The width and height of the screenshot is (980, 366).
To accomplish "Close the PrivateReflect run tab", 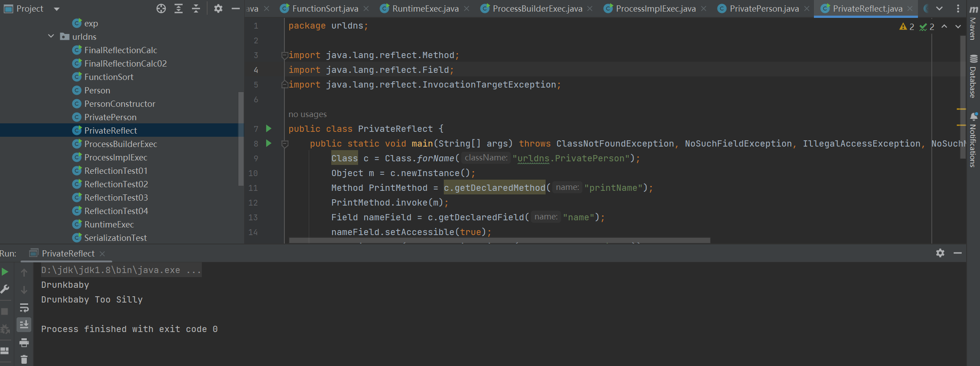I will 102,253.
